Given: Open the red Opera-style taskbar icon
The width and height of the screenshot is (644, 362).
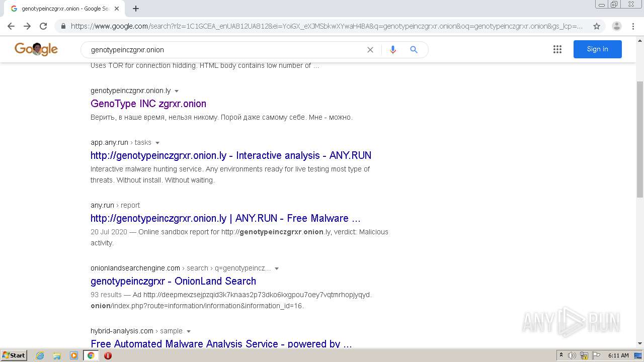Looking at the screenshot, I should 108,355.
